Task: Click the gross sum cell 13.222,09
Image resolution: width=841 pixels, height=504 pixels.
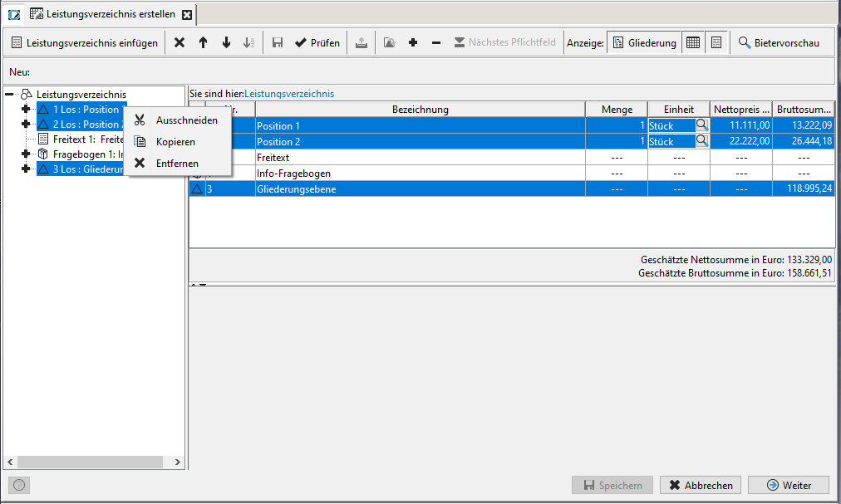Action: pyautogui.click(x=804, y=125)
